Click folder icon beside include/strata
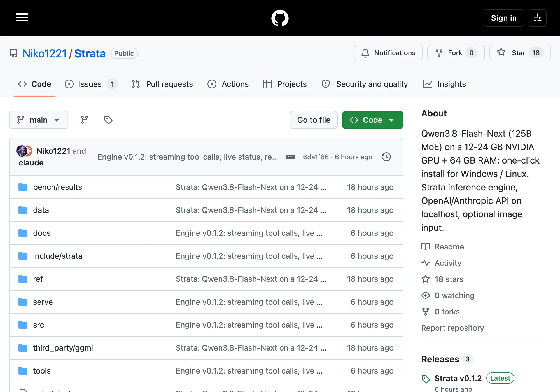Image resolution: width=560 pixels, height=392 pixels. [x=23, y=256]
